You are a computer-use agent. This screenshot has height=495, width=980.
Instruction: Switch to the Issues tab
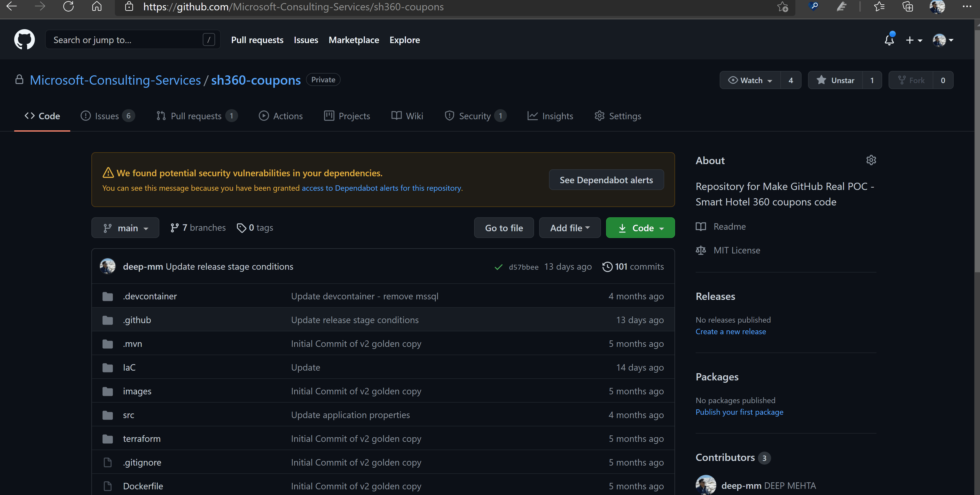point(108,116)
